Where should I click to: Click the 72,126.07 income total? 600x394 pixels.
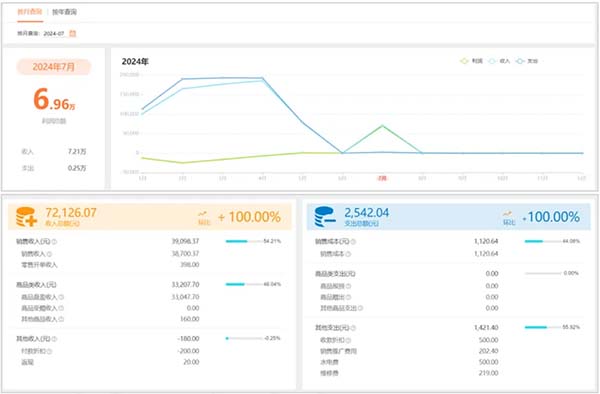71,213
